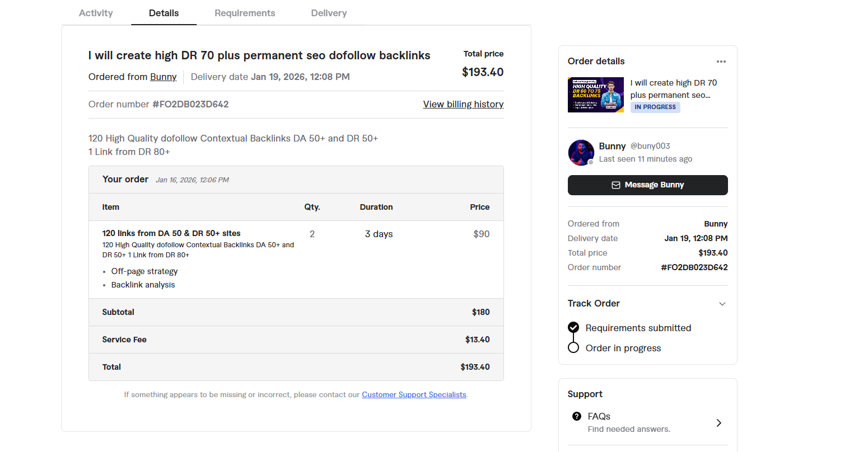Click the FAQs question mark icon
Screen dimensions: 868x452
pyautogui.click(x=577, y=416)
